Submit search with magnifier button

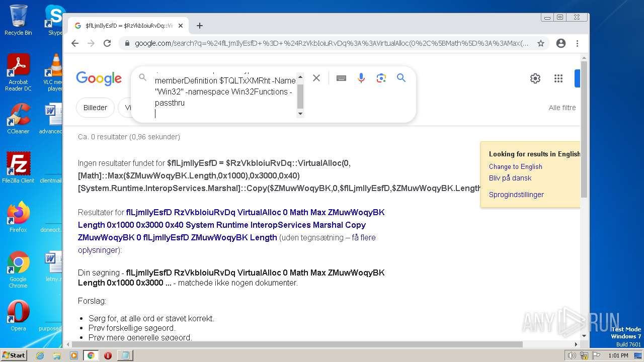[401, 78]
